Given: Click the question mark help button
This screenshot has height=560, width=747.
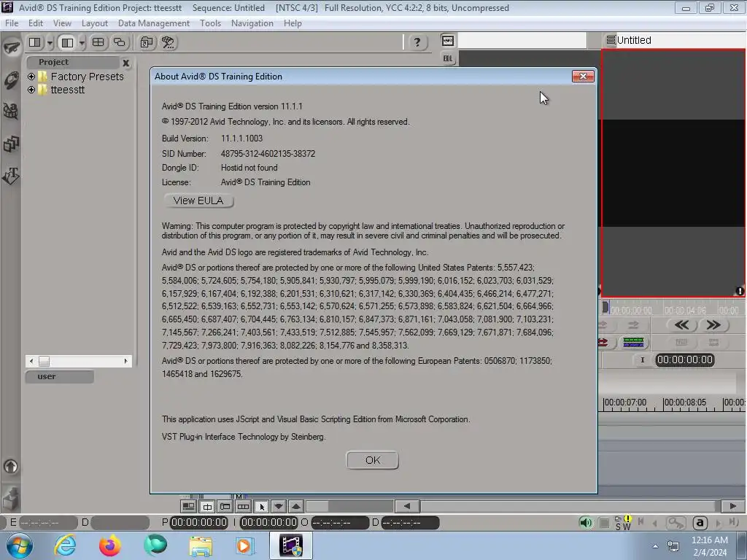Looking at the screenshot, I should [x=417, y=42].
